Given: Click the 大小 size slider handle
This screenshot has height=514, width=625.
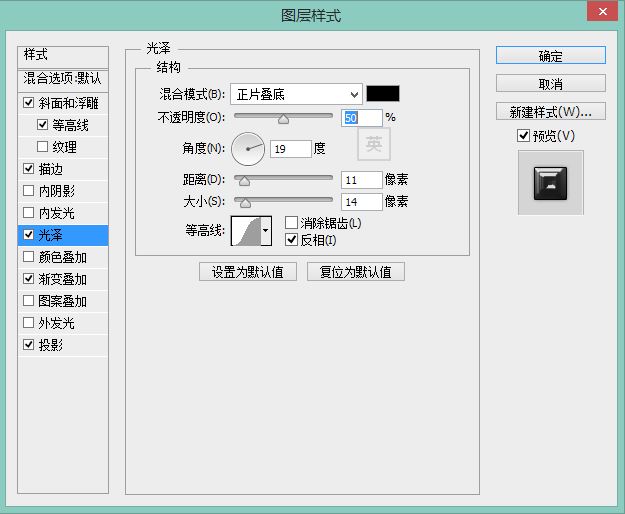Looking at the screenshot, I should pyautogui.click(x=246, y=203).
